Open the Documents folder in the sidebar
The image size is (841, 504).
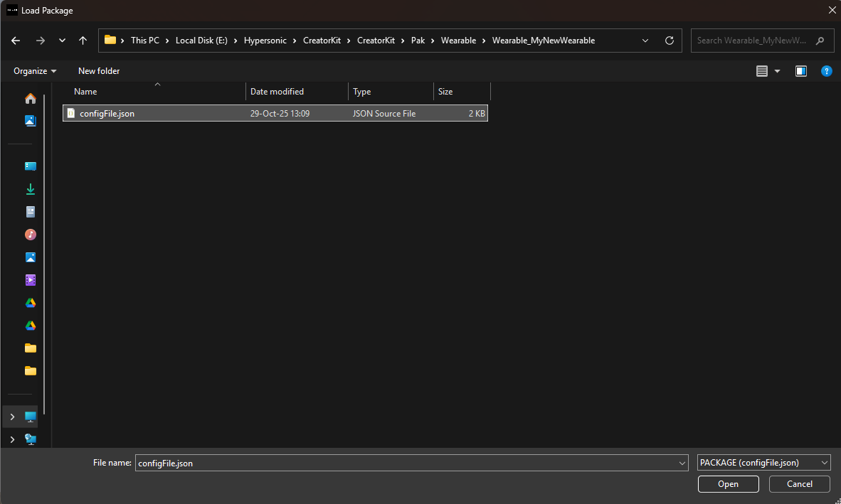tap(30, 212)
